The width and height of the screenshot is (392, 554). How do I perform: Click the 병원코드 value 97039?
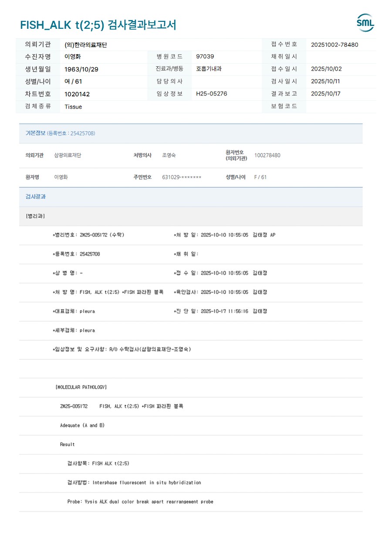point(205,57)
